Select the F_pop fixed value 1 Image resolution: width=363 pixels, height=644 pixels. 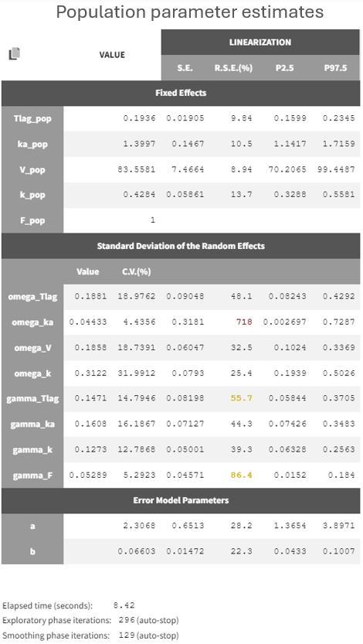pyautogui.click(x=153, y=220)
